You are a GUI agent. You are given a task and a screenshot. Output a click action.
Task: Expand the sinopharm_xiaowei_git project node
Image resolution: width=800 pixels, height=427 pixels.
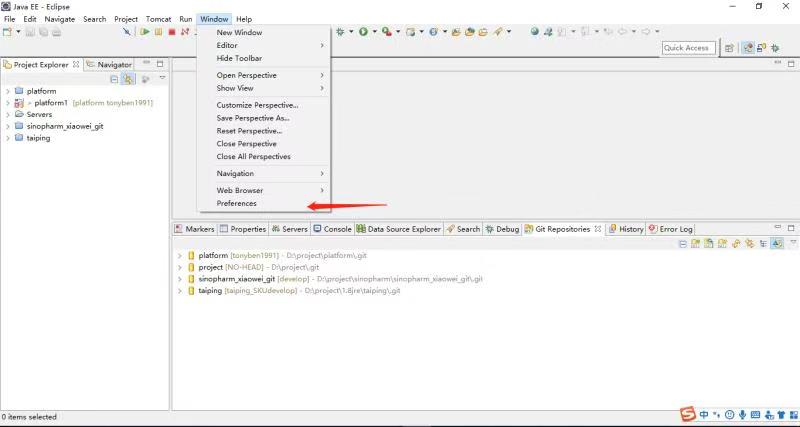pyautogui.click(x=8, y=126)
